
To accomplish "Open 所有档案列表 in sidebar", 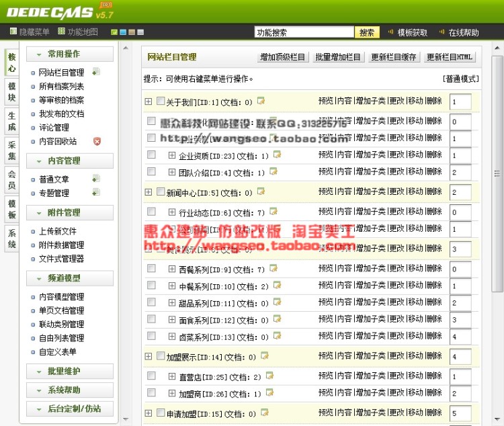I will tap(61, 86).
